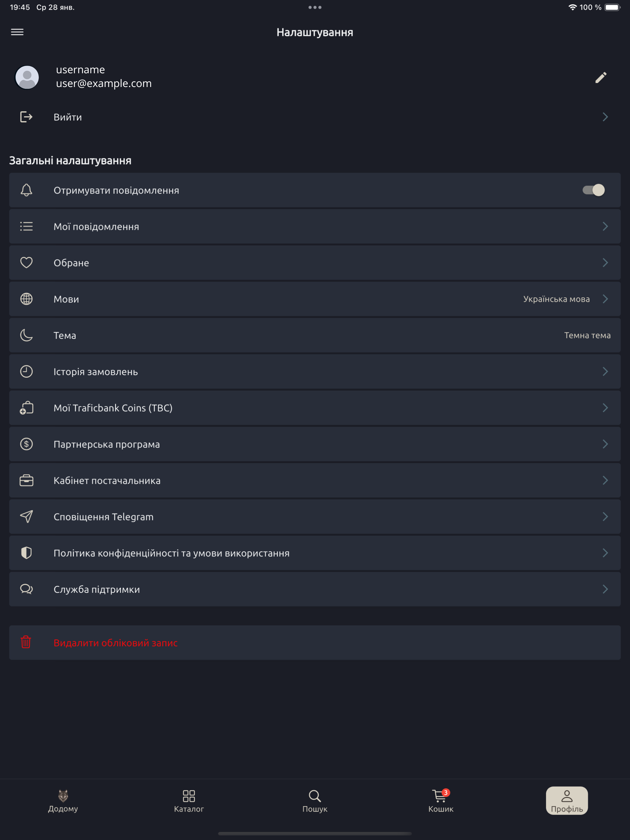The width and height of the screenshot is (630, 840).
Task: Open Обране favorites
Action: point(315,262)
